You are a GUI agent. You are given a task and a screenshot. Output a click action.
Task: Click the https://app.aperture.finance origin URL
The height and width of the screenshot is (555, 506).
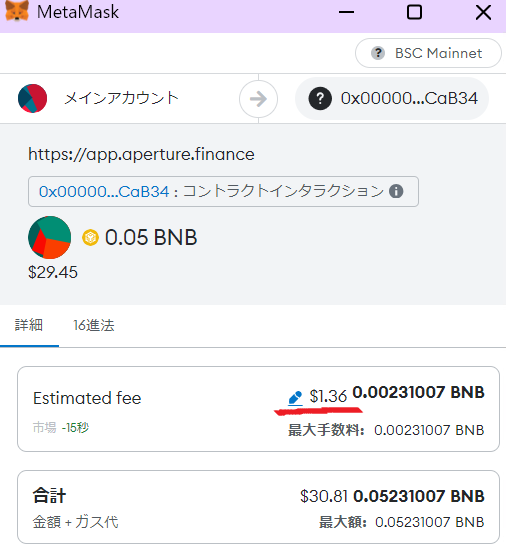tap(141, 154)
